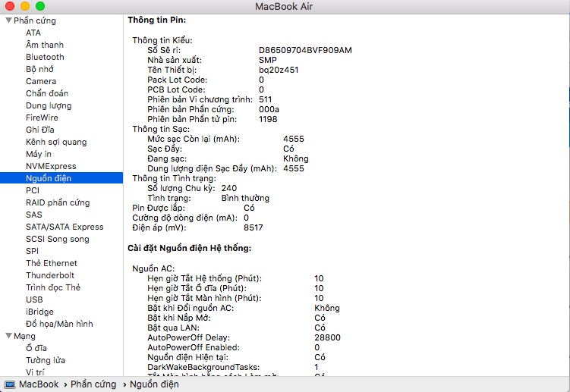This screenshot has width=570, height=392.
Task: Click the Thông tin Pin heading
Action: (156, 20)
